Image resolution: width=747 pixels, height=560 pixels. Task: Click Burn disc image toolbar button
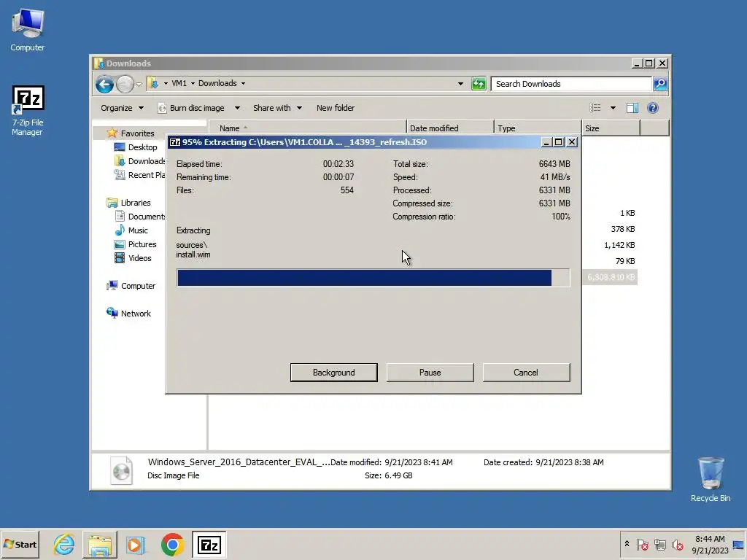point(191,108)
